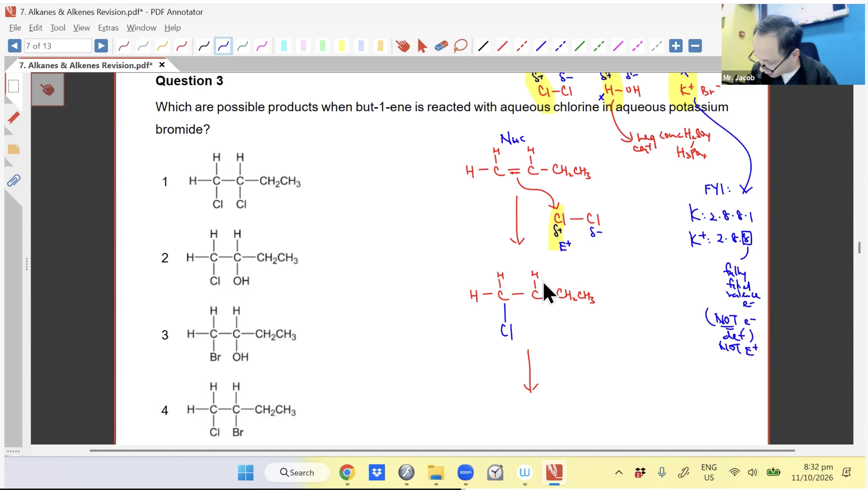Pick the orange highlighter marker

pos(380,46)
